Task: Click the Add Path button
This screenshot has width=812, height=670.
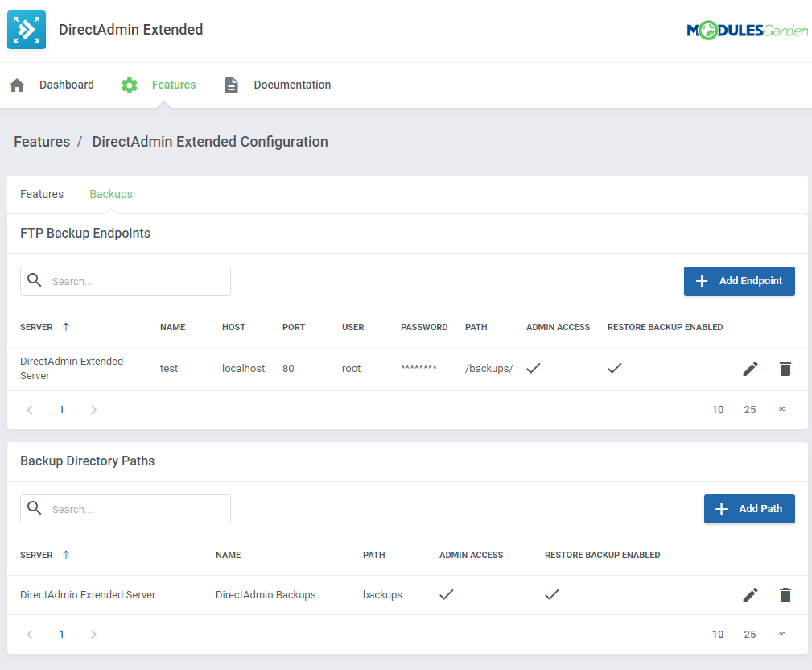Action: tap(748, 509)
